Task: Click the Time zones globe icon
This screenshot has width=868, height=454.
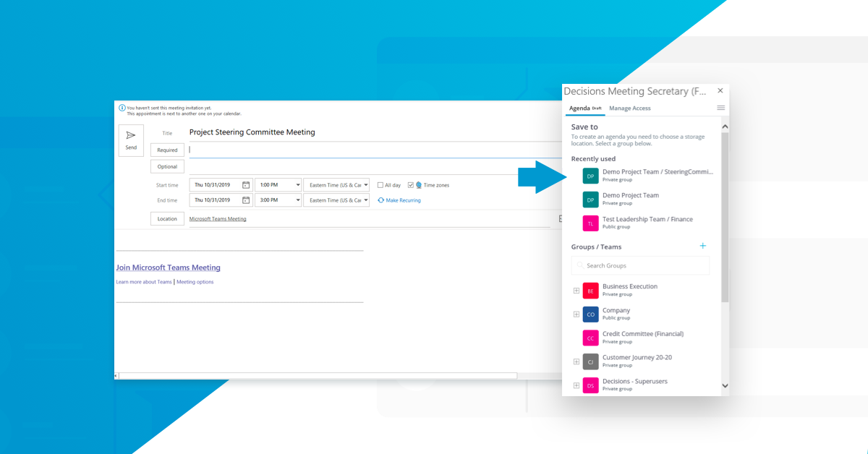Action: (x=419, y=185)
